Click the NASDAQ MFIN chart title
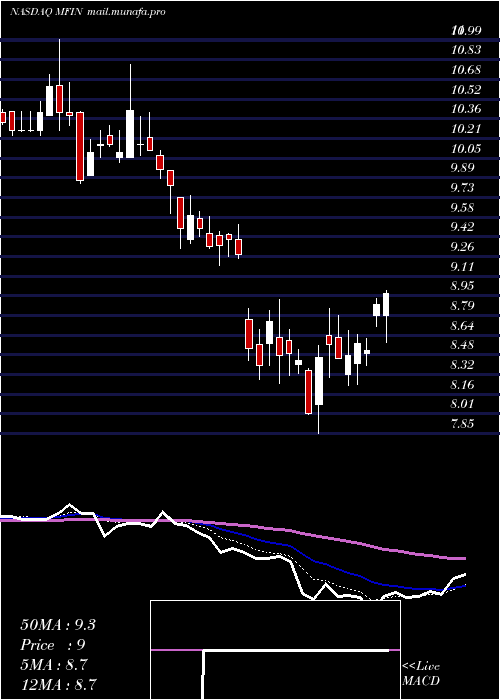The width and height of the screenshot is (500, 700). point(46,12)
